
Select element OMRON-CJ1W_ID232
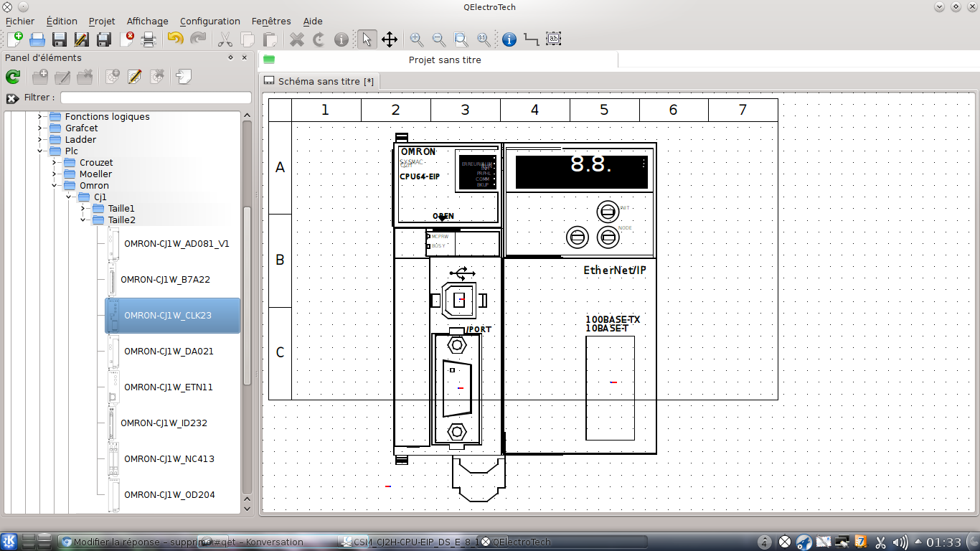tap(173, 423)
